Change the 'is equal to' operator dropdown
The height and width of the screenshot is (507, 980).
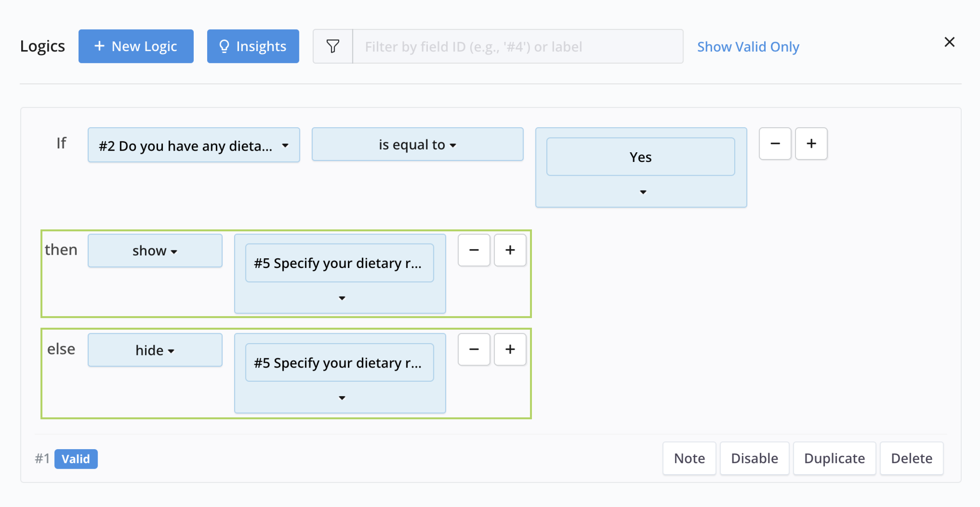[x=417, y=145]
